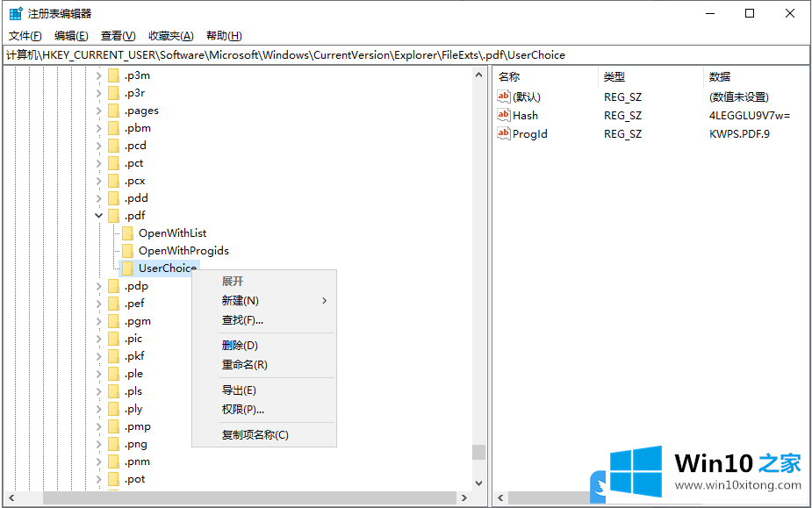This screenshot has width=812, height=508.
Task: Click the tree pane scroll-left arrow
Action: tap(11, 498)
